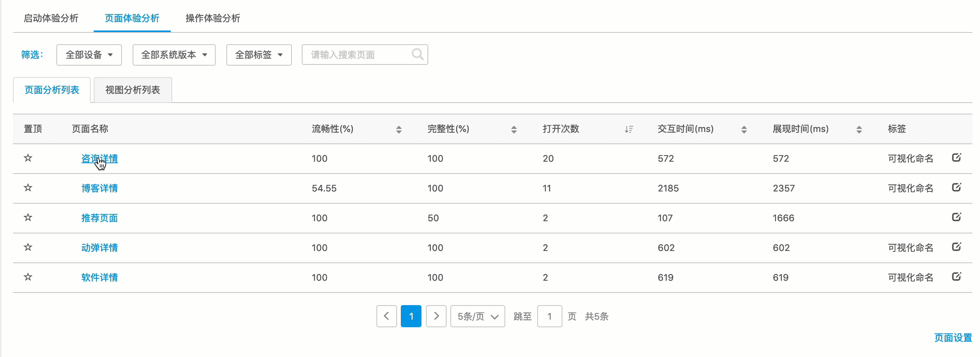Open the 全部标签 filter dropdown
The image size is (980, 357).
(259, 55)
